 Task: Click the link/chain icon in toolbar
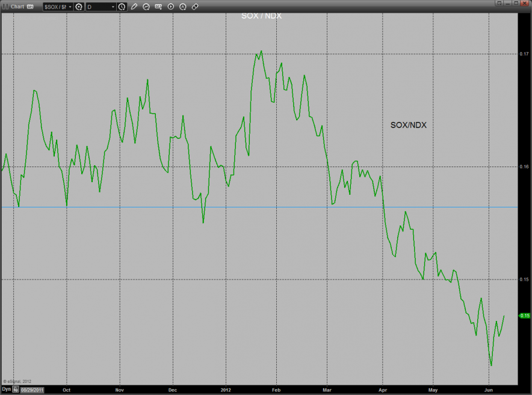[x=195, y=7]
